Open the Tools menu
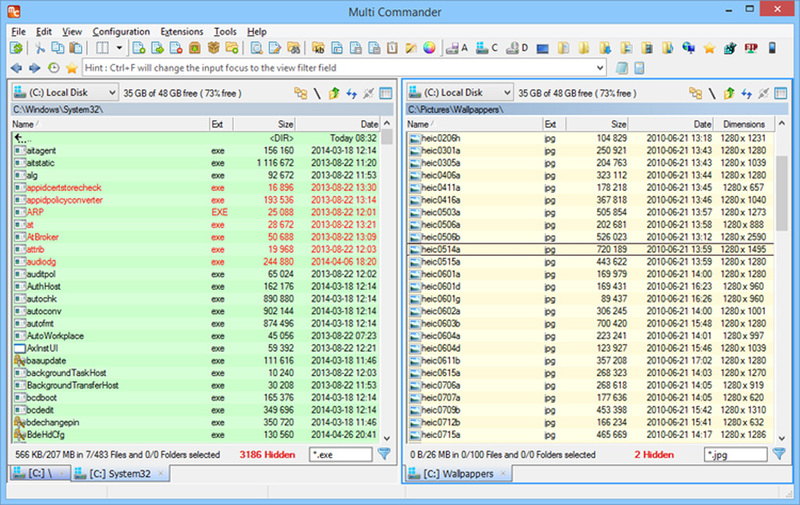The height and width of the screenshot is (505, 800). (x=225, y=32)
